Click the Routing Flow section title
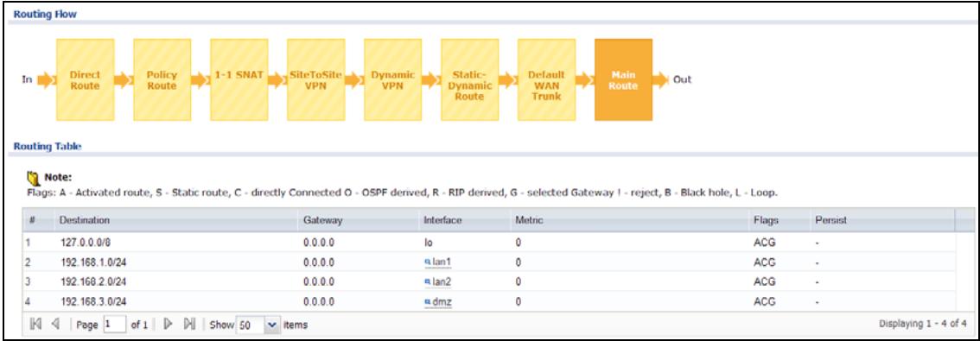Image resolution: width=980 pixels, height=341 pixels. click(45, 14)
